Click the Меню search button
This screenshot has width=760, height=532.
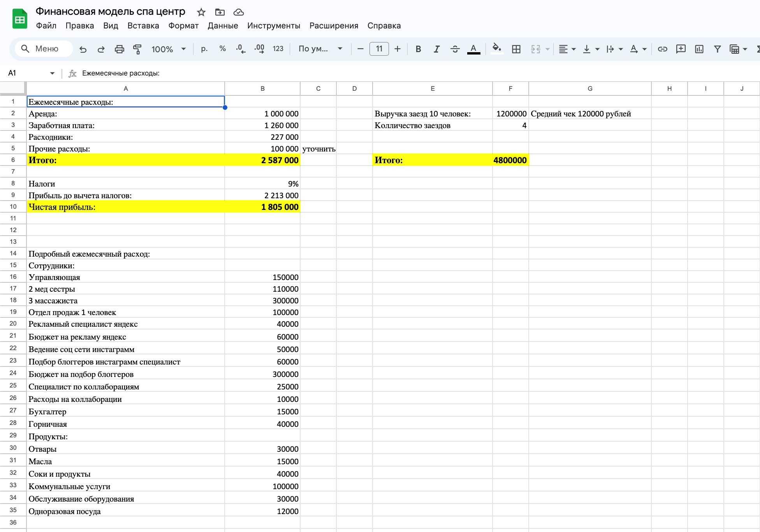(44, 49)
